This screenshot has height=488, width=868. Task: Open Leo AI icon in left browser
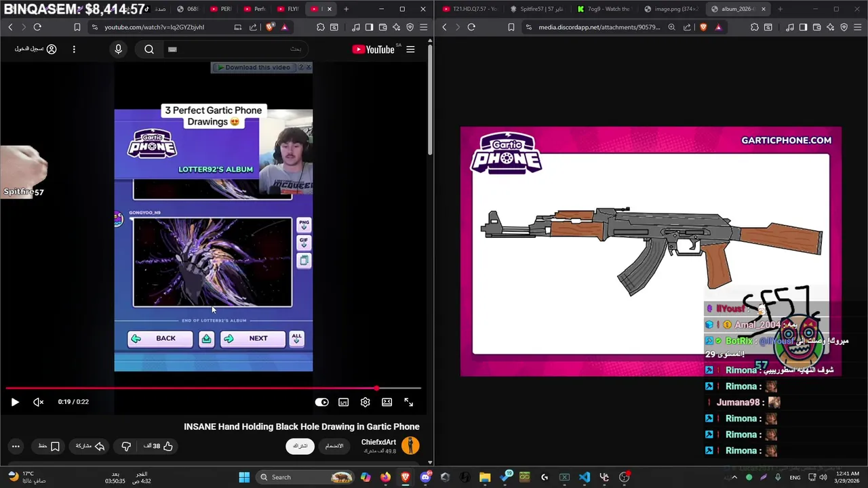(x=396, y=27)
